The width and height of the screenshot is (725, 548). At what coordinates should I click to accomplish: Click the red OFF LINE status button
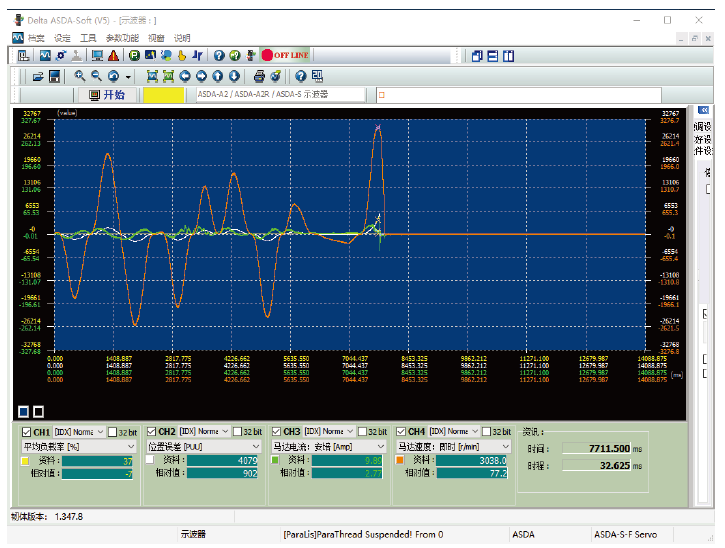pyautogui.click(x=285, y=55)
